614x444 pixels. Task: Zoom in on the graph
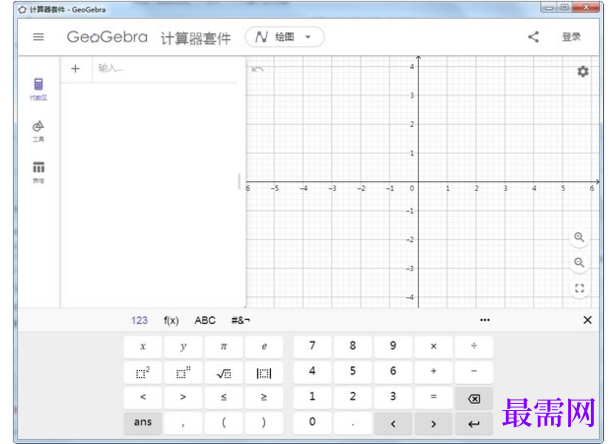(579, 237)
